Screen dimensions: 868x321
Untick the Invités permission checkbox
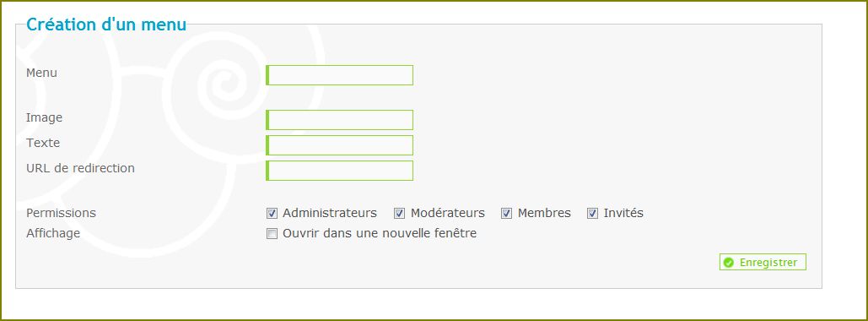click(x=593, y=214)
